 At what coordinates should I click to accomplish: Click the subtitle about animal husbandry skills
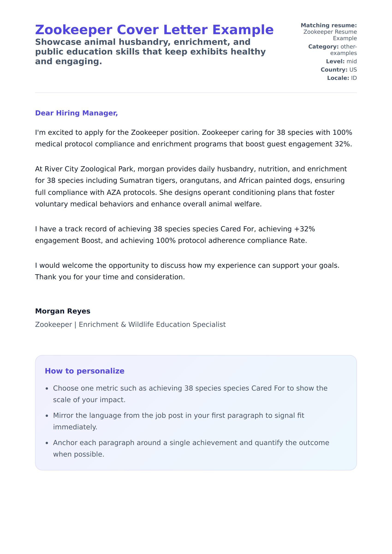150,52
